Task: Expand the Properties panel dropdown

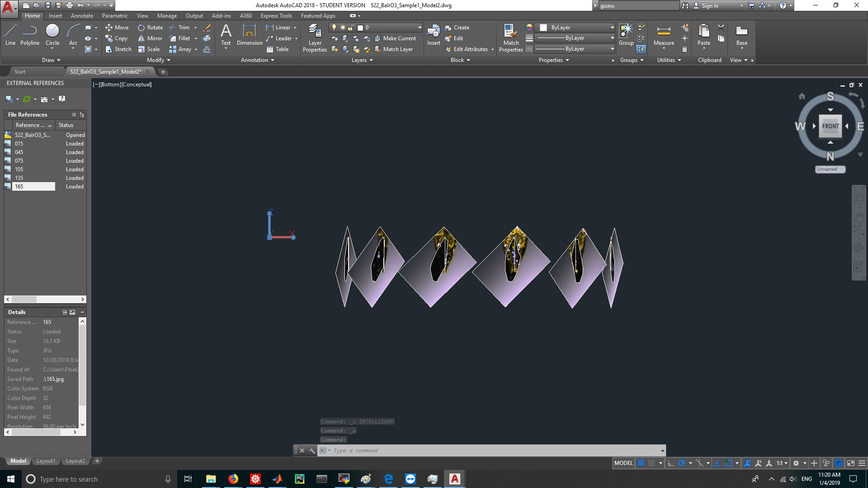Action: (x=554, y=60)
